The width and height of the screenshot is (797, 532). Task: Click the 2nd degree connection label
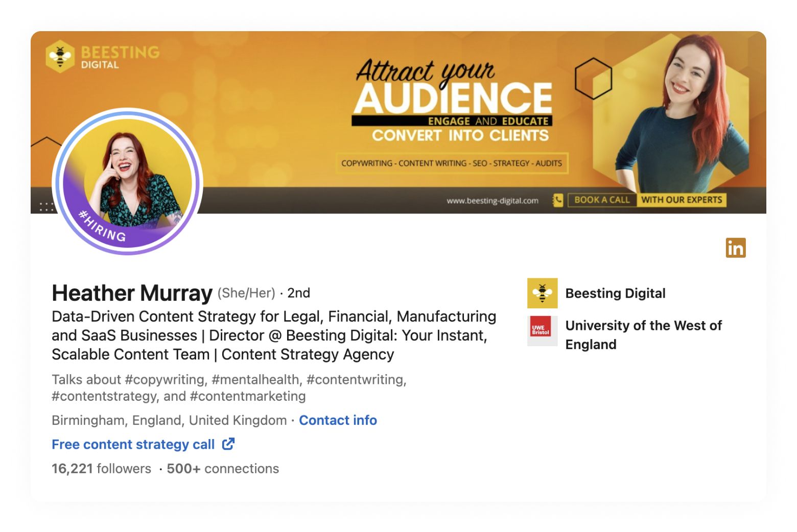298,293
